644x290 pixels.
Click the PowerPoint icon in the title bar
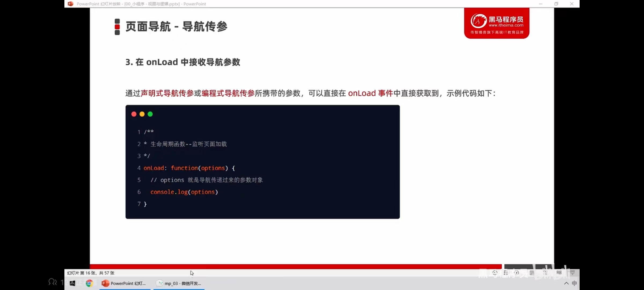click(x=71, y=4)
